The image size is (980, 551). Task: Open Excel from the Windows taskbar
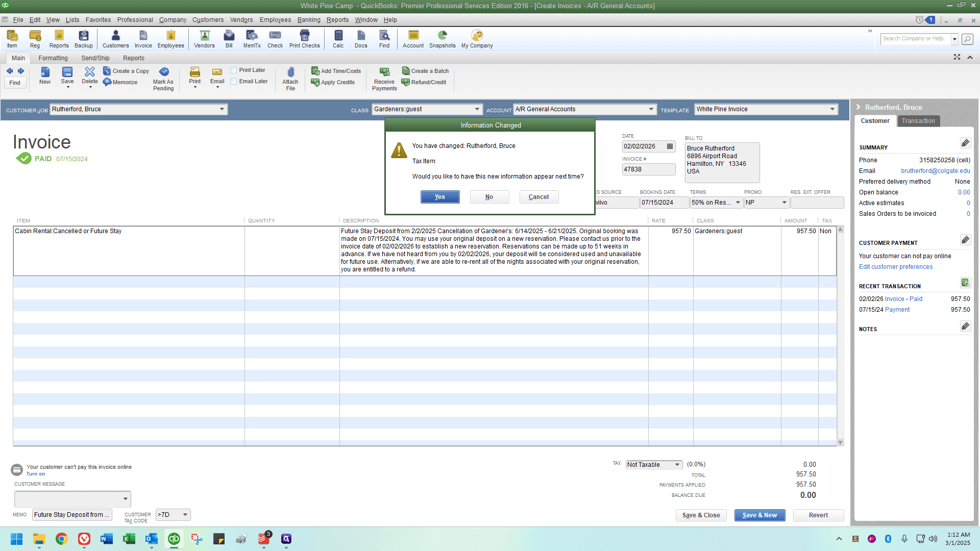point(129,539)
